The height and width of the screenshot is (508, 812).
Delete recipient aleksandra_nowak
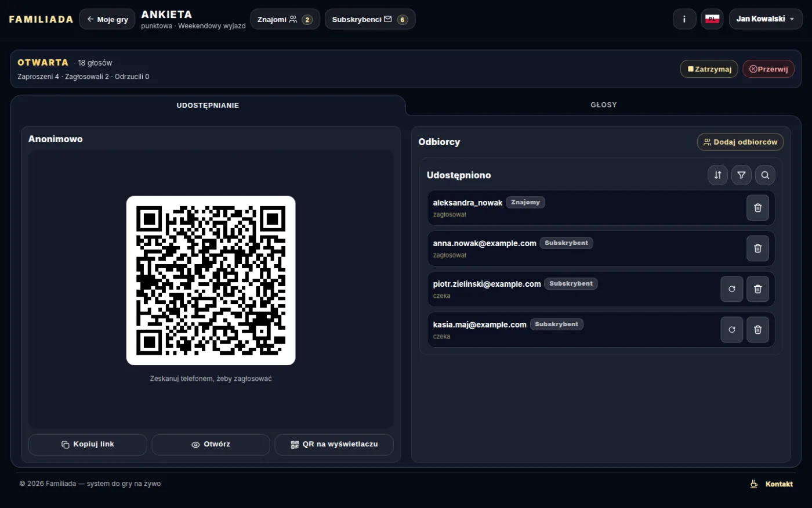tap(757, 208)
